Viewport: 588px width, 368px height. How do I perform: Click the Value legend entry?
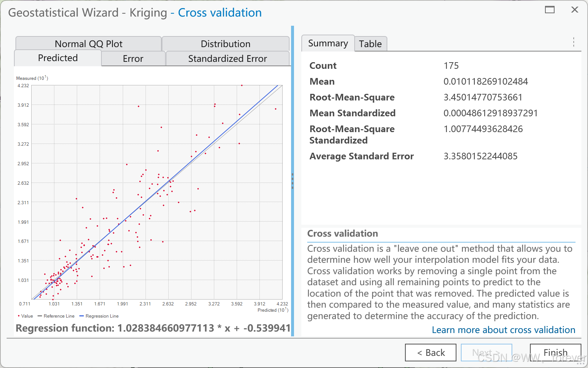pyautogui.click(x=25, y=316)
